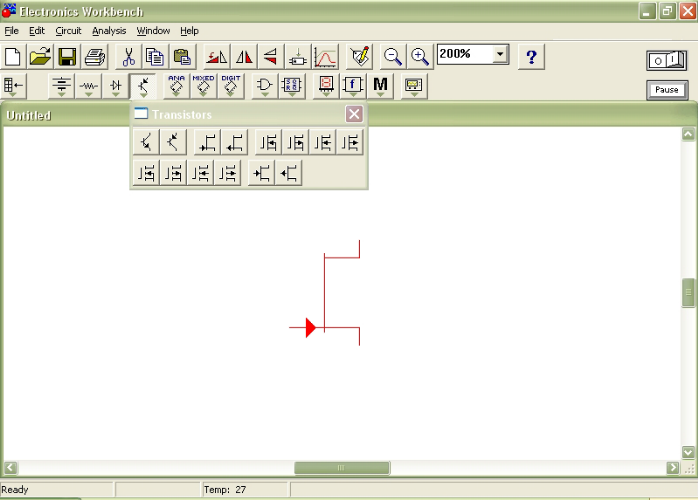
Task: Create a subcircuit from selection
Action: (298, 57)
